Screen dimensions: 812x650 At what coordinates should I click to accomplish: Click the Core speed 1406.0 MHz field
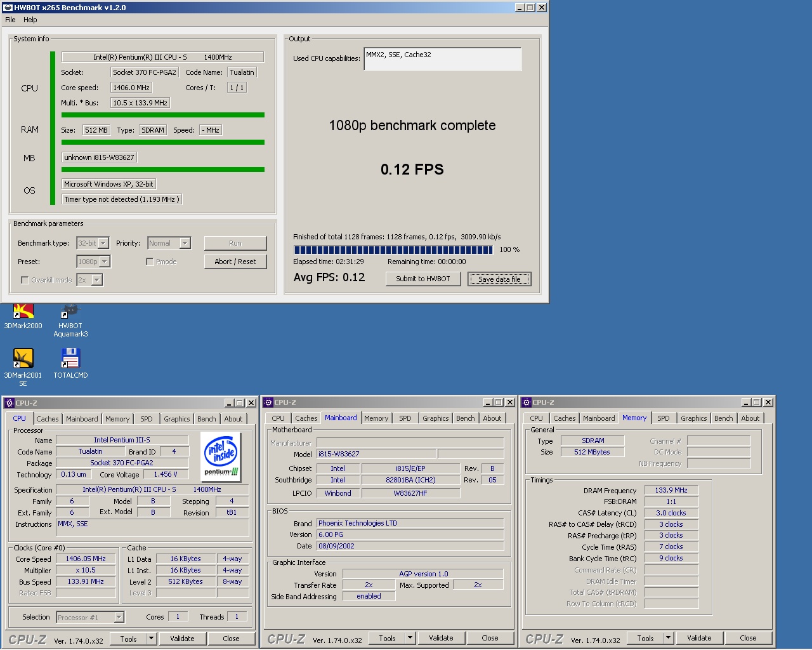tap(131, 88)
